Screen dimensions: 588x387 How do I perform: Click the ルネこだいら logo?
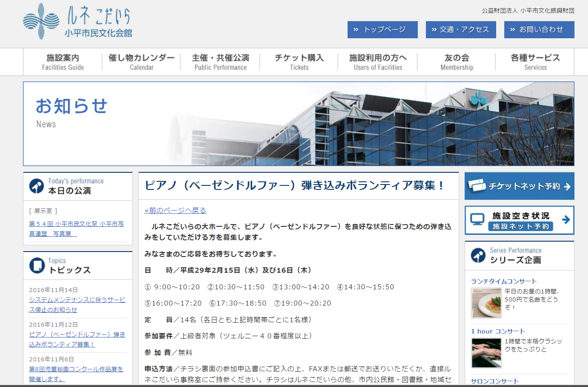pyautogui.click(x=77, y=21)
